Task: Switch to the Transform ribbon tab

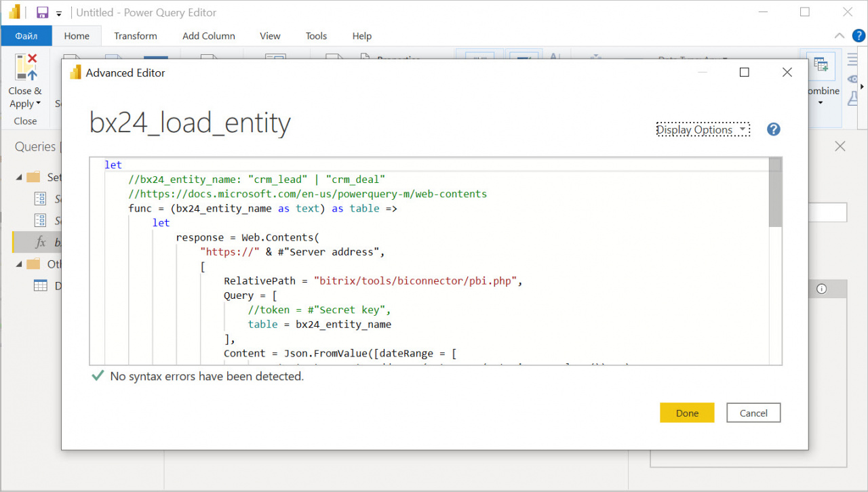Action: (135, 36)
